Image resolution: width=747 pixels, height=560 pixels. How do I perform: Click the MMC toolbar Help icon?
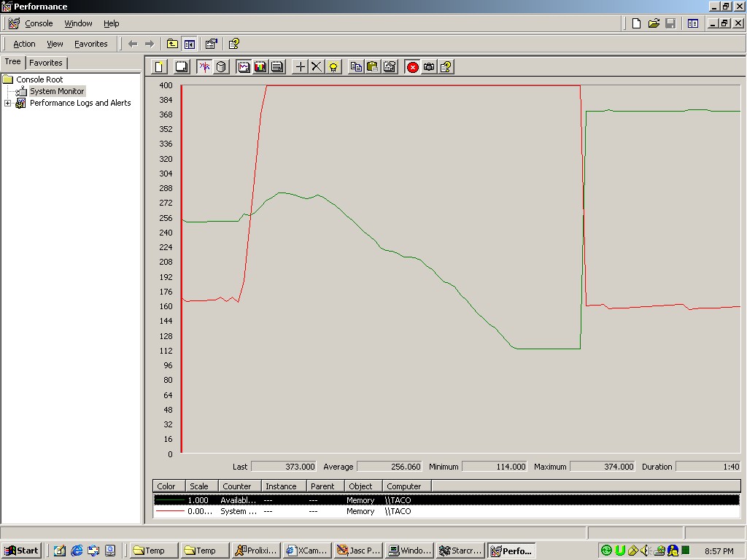(234, 44)
